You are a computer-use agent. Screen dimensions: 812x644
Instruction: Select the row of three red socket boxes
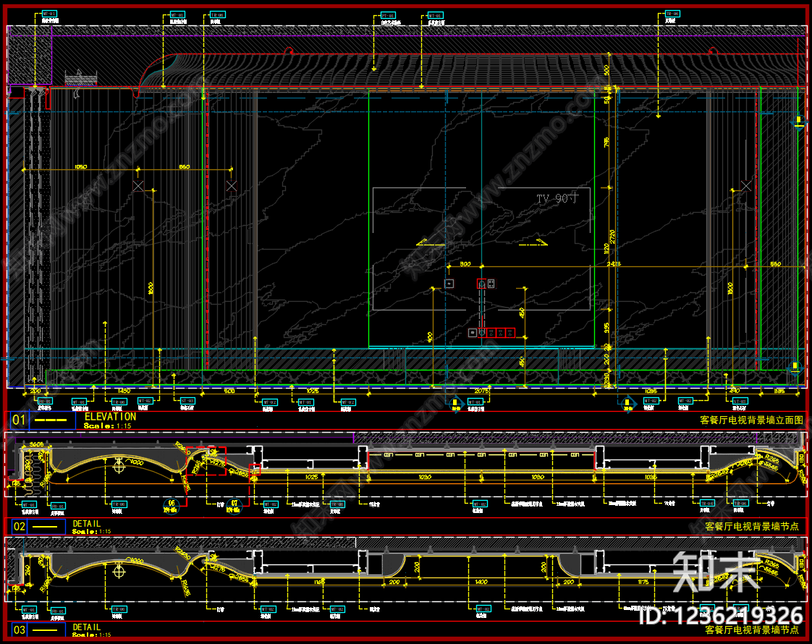501,333
